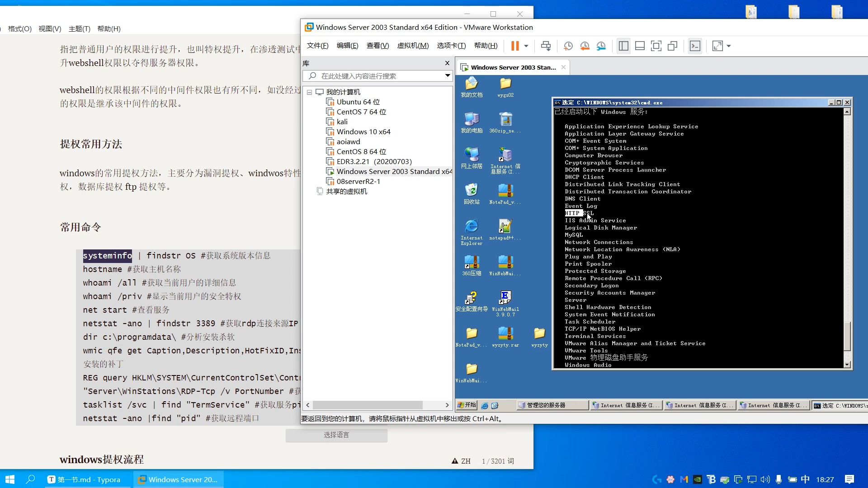Image resolution: width=868 pixels, height=488 pixels.
Task: Open the power options dropdown next to pause
Action: click(x=526, y=46)
